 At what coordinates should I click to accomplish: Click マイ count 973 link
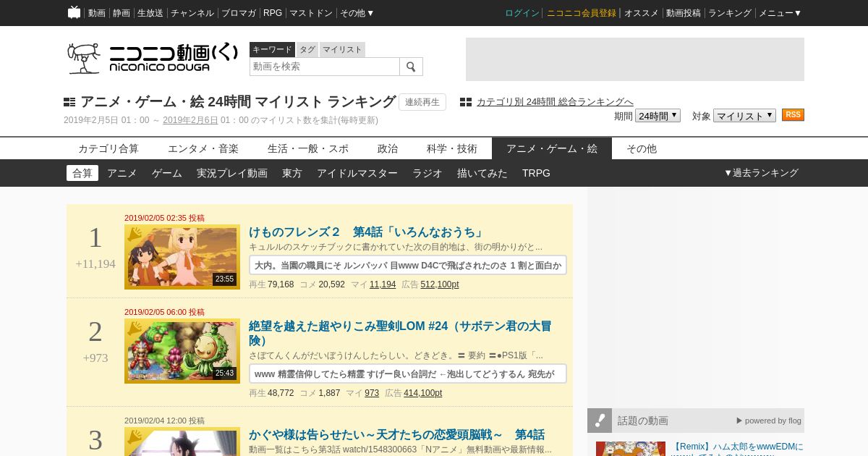[372, 393]
